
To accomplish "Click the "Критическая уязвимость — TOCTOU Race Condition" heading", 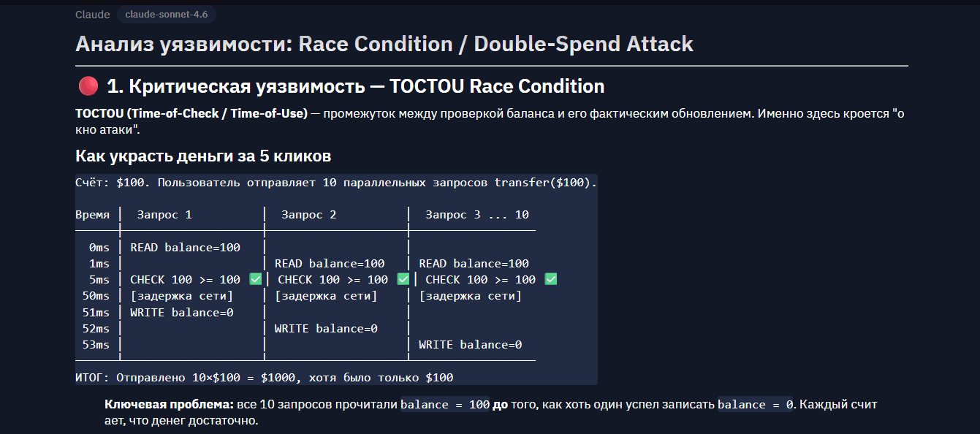I will click(355, 87).
